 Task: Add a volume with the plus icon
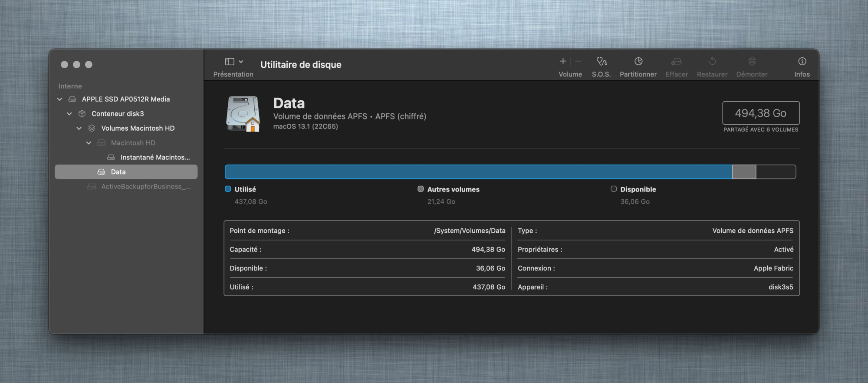coord(563,61)
